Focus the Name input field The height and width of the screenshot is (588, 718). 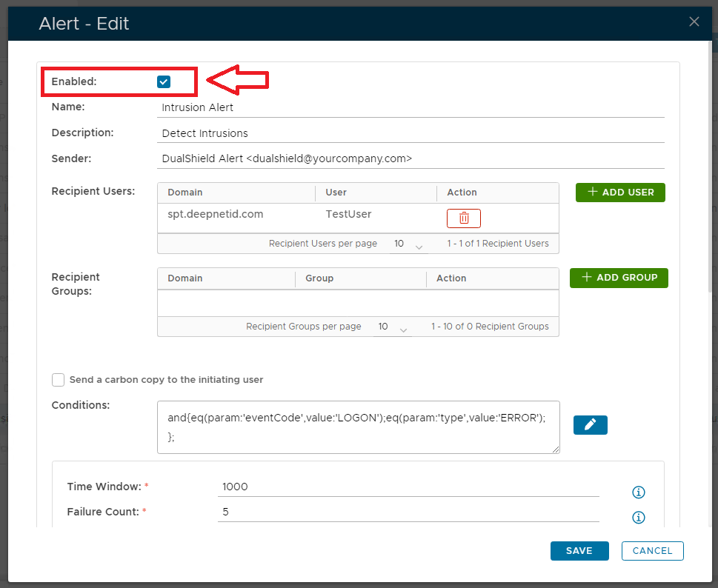(x=411, y=107)
